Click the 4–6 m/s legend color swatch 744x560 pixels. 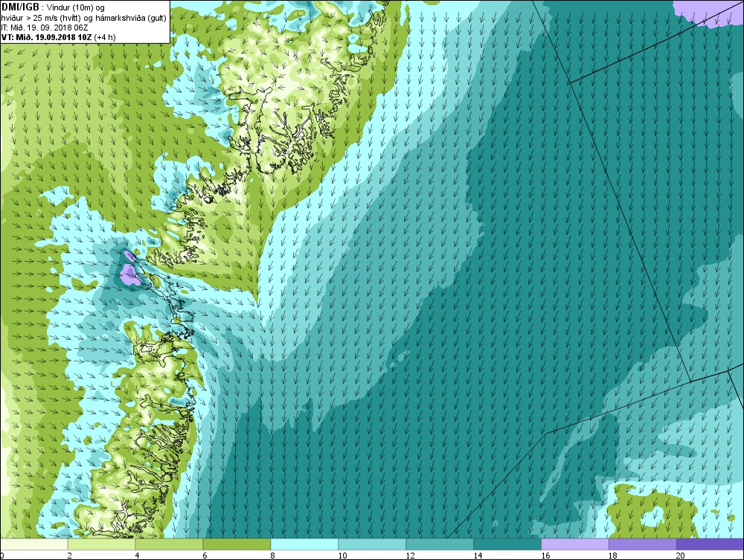tap(169, 544)
